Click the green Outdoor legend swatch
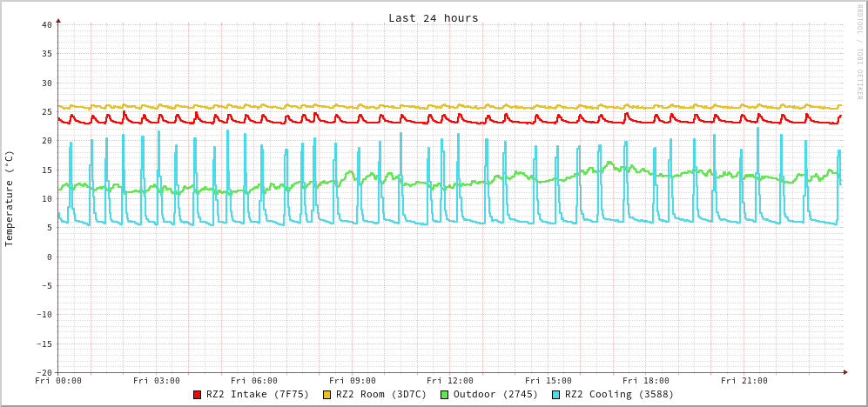Screen dimensions: 868x407 click(x=444, y=395)
